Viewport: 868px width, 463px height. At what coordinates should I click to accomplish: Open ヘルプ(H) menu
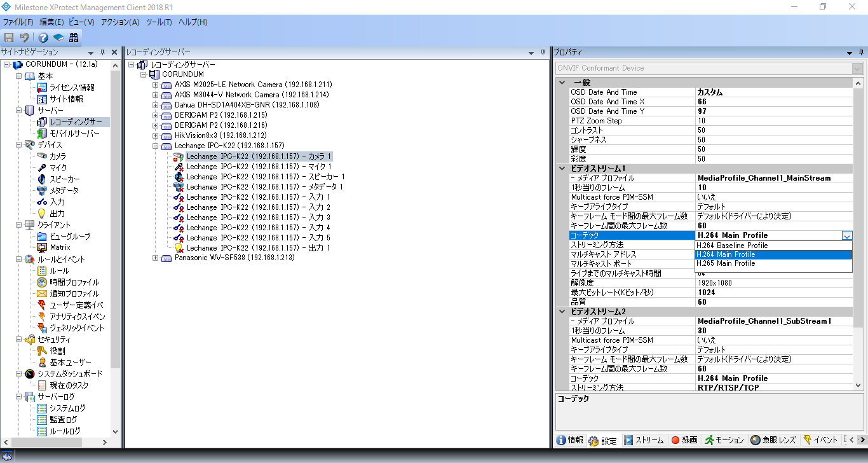pyautogui.click(x=193, y=22)
